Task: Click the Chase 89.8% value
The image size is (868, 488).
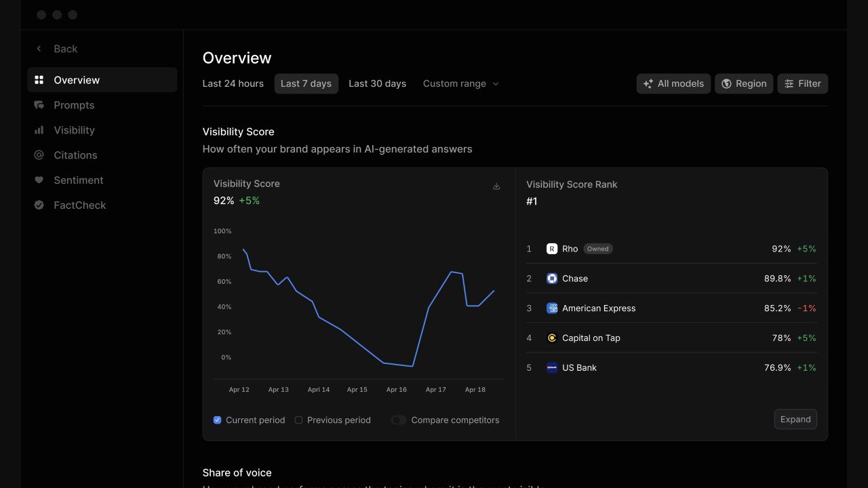Action: pyautogui.click(x=778, y=279)
